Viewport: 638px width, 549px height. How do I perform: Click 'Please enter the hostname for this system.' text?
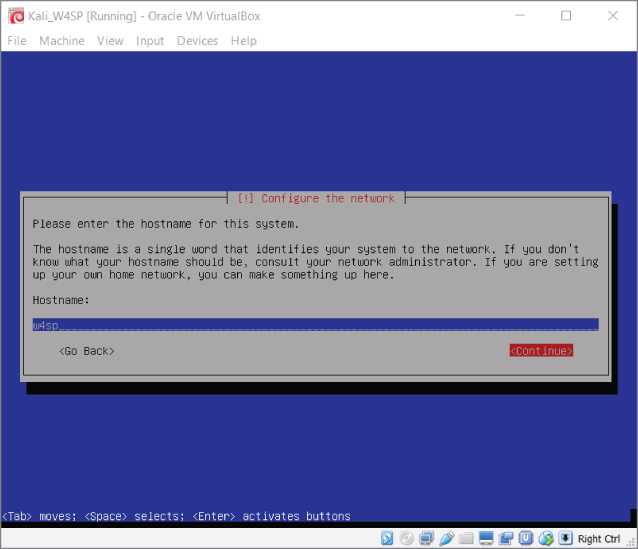[x=166, y=224]
